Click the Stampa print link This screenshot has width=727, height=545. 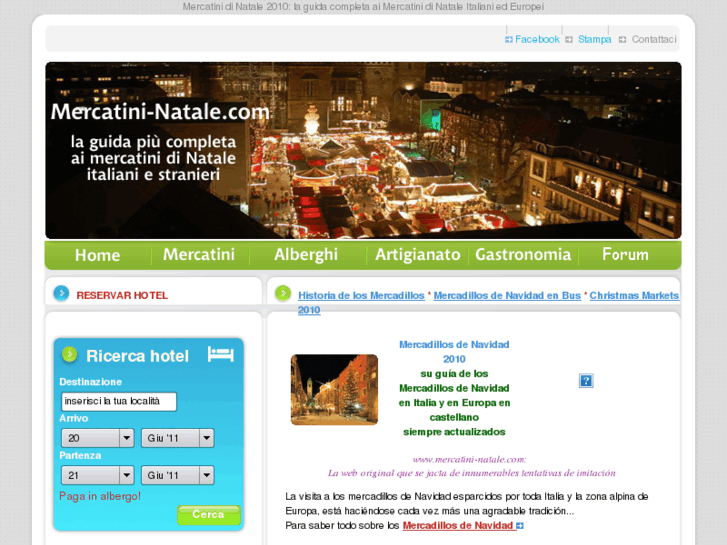pyautogui.click(x=594, y=39)
